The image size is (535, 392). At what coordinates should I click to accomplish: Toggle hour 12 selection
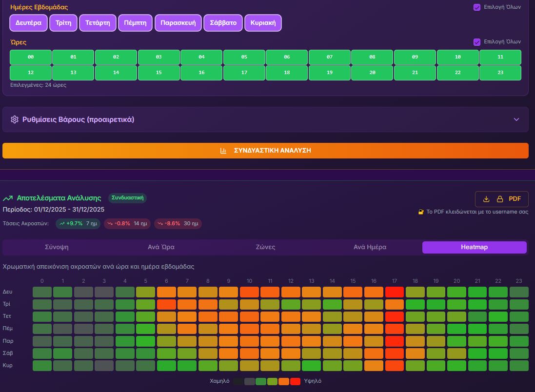(x=31, y=73)
